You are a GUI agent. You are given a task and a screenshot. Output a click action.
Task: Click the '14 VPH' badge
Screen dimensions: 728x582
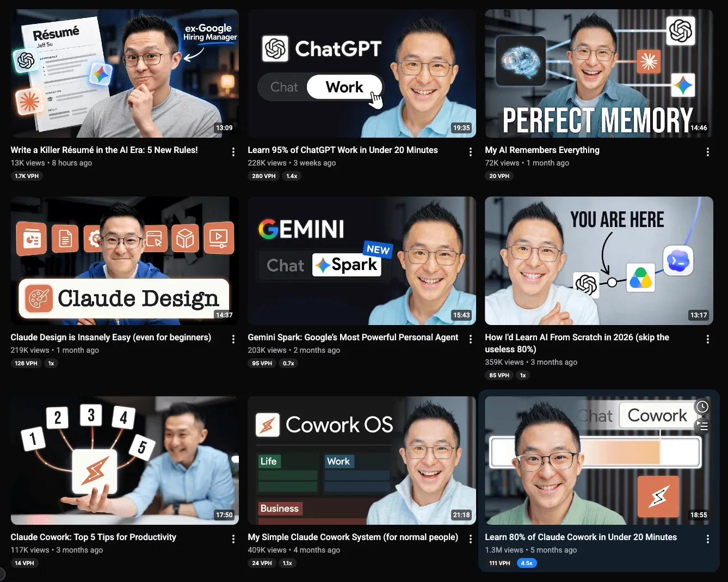(x=24, y=563)
